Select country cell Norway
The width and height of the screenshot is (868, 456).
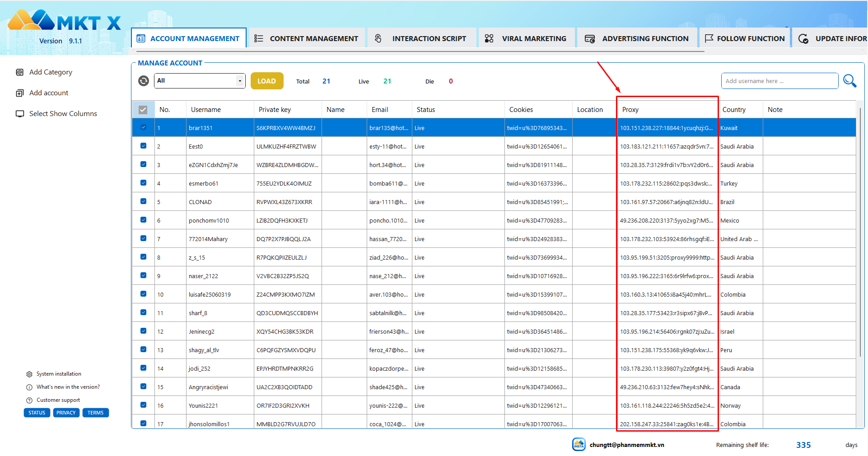click(740, 405)
